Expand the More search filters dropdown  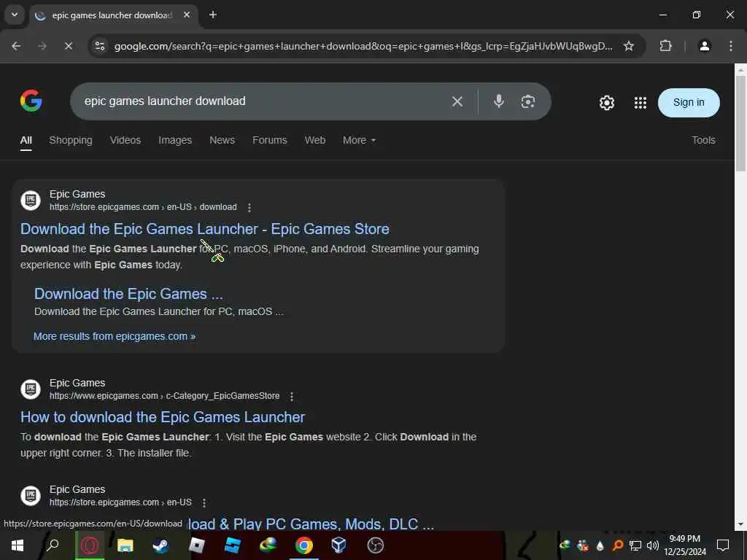click(x=359, y=141)
